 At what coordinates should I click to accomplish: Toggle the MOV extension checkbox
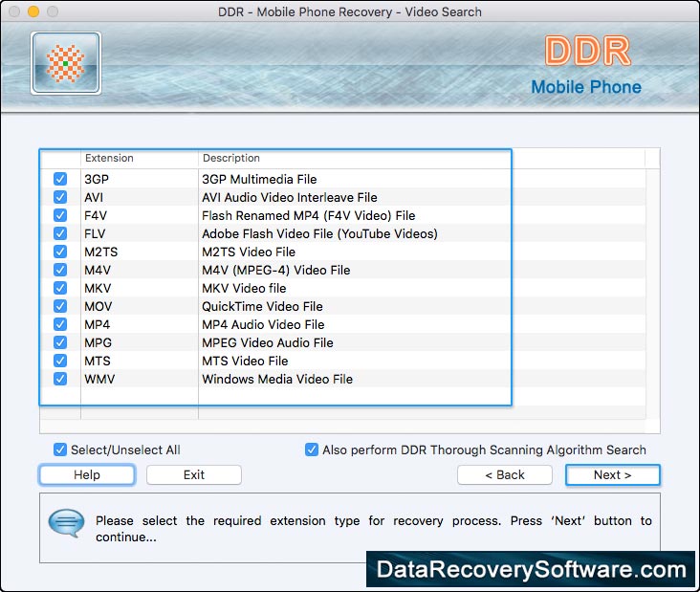(x=60, y=306)
